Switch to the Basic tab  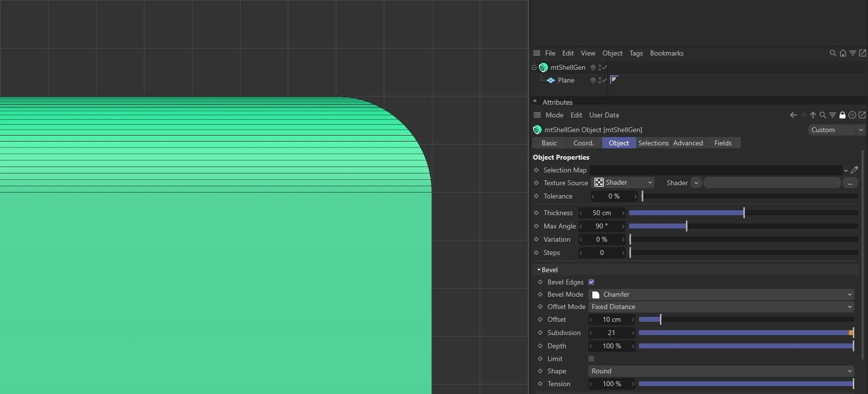tap(550, 143)
